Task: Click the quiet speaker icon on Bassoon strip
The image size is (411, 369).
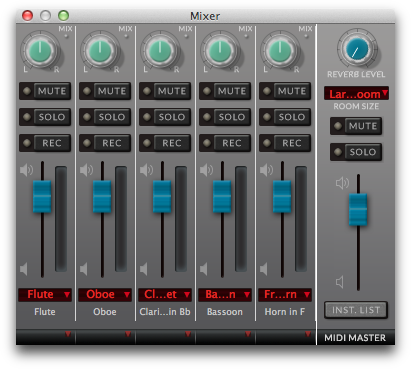Action: tap(204, 269)
